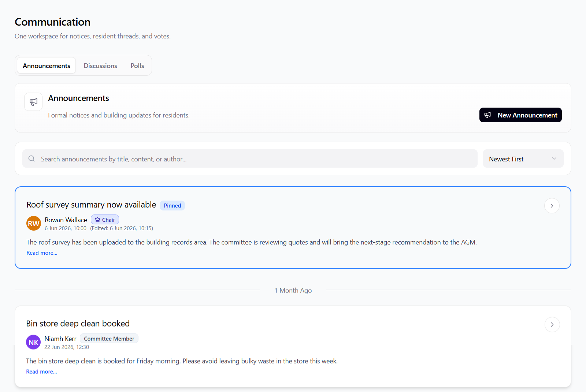Screen dimensions: 586x392
Task: Click the crown Chair badge
Action: pyautogui.click(x=105, y=220)
